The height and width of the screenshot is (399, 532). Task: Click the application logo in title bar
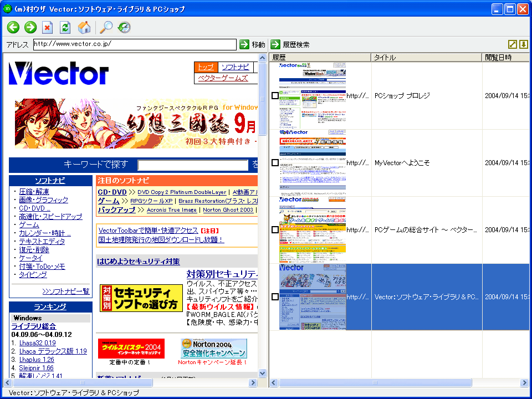7,9
